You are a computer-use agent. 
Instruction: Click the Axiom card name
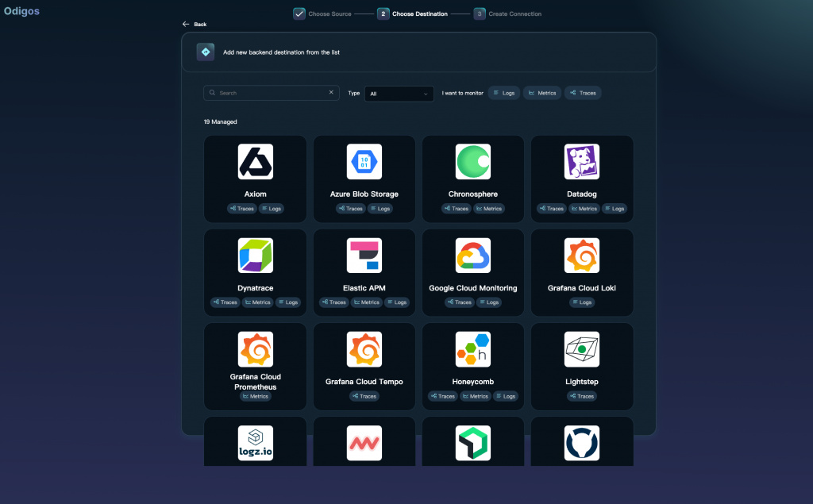tap(255, 194)
